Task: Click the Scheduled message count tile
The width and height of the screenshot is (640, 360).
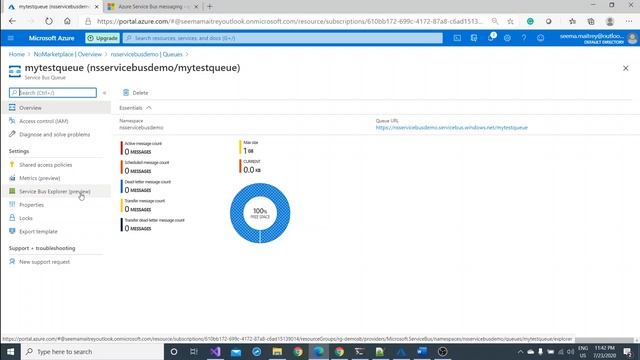Action: (146, 167)
